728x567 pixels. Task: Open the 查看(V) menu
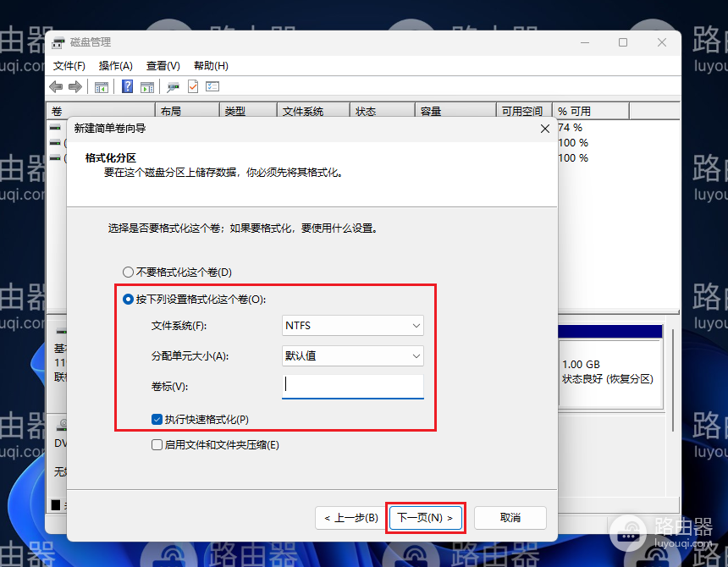[163, 66]
